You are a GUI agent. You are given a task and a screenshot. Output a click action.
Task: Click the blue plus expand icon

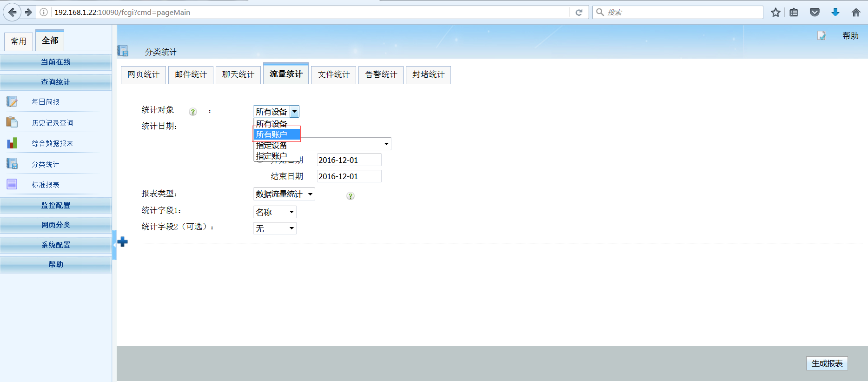pos(123,242)
